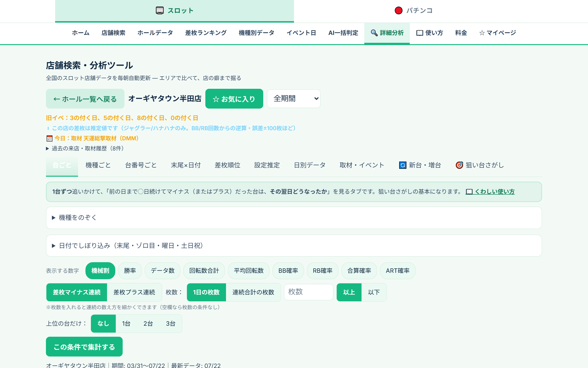The width and height of the screenshot is (588, 368).
Task: Click the オーギヤタウン半田店 store name
Action: (x=165, y=99)
